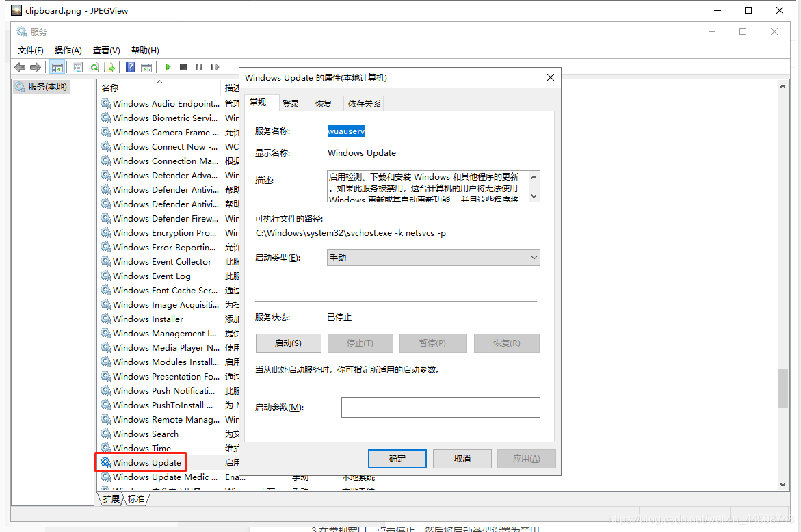Image resolution: width=801 pixels, height=532 pixels.
Task: Click the Pause service toolbar icon
Action: click(199, 67)
